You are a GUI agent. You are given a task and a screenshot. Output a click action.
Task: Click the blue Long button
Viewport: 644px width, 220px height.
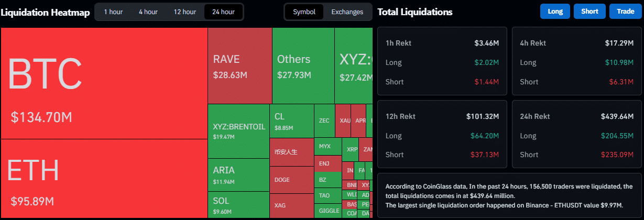554,12
